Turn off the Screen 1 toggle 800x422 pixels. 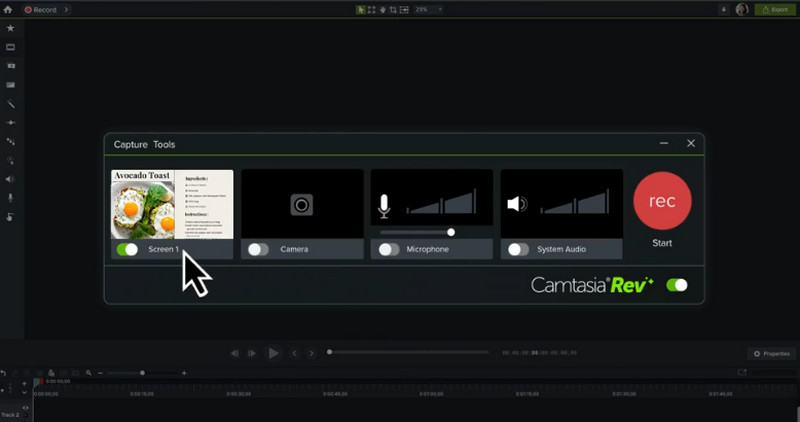(x=127, y=249)
